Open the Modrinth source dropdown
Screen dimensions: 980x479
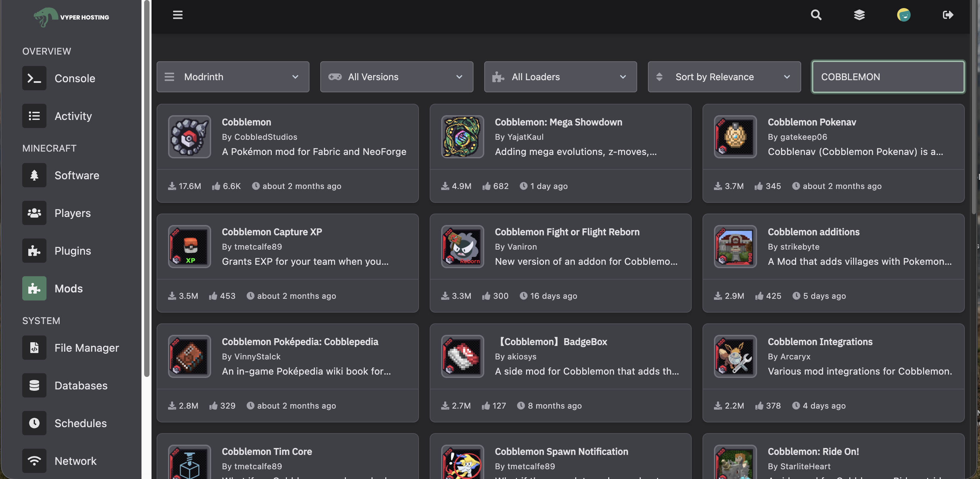233,76
